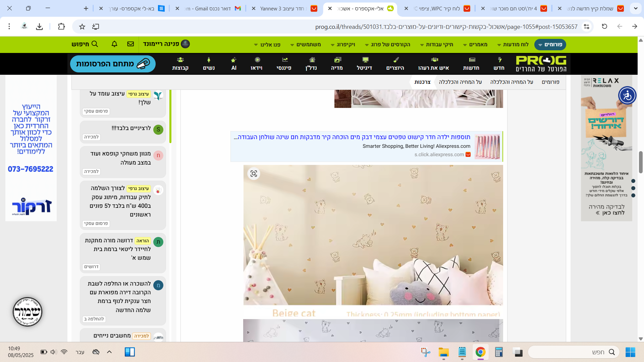
Task: Click the Windows taskbar search field
Action: click(573, 352)
